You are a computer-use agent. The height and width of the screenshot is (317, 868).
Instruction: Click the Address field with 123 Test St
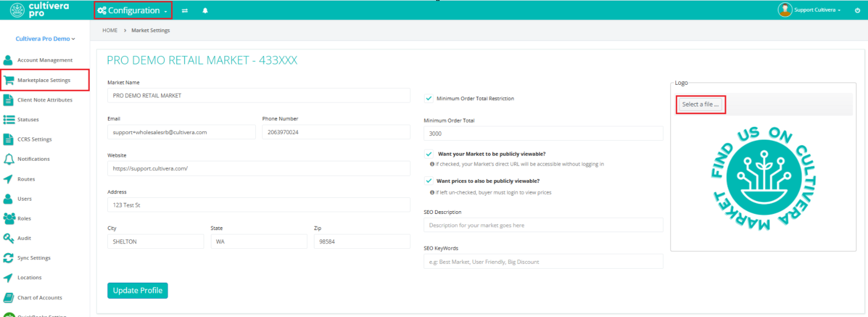259,204
